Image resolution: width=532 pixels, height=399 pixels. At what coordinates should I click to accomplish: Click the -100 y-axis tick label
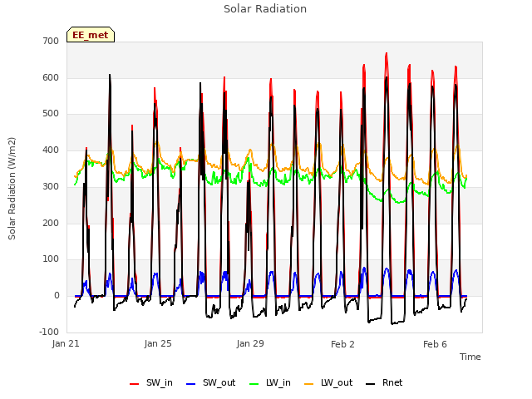point(49,332)
